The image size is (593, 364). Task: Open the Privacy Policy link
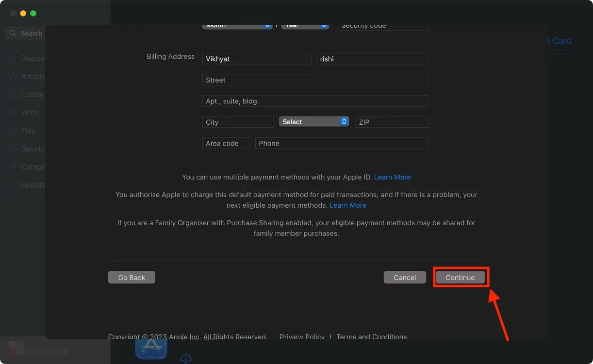[x=302, y=337]
